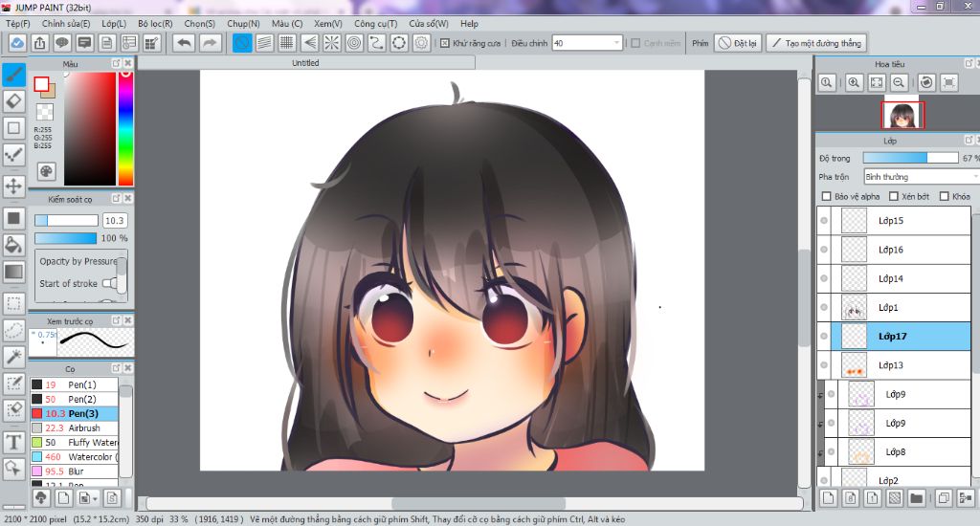The height and width of the screenshot is (526, 980).
Task: Select the Move tool
Action: (13, 186)
